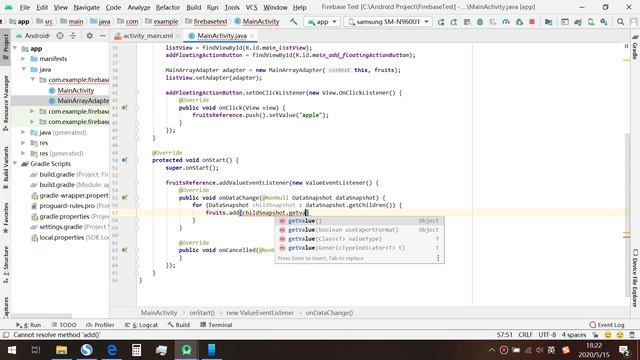Choose getValue(GenericTypeIndicator<T> t) completion
640x360 pixels.
point(359,248)
